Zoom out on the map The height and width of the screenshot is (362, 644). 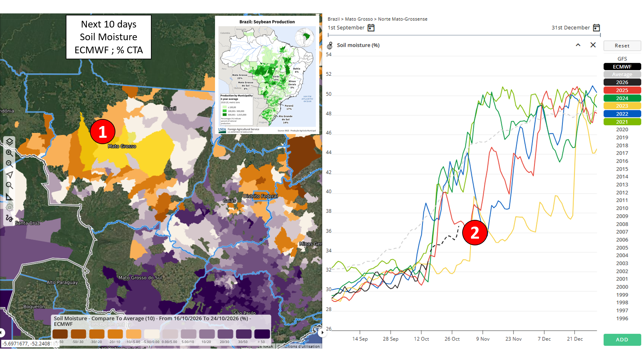[x=9, y=164]
